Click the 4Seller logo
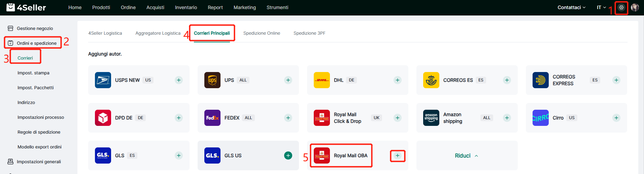This screenshot has height=174, width=644. (26, 7)
